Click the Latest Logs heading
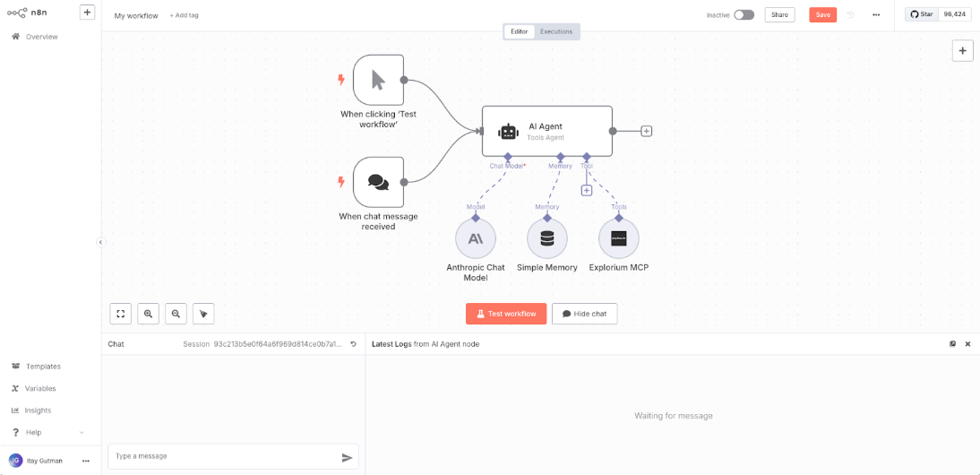Screen dimensions: 980x475 pyautogui.click(x=391, y=344)
